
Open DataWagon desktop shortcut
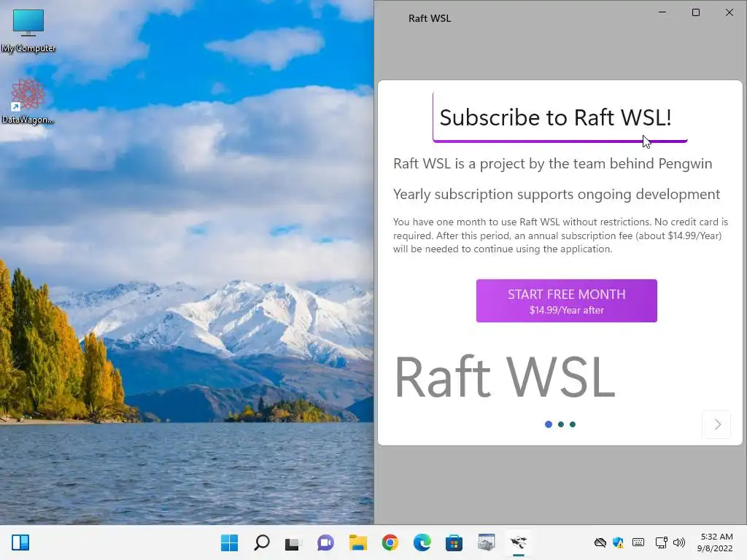click(28, 101)
